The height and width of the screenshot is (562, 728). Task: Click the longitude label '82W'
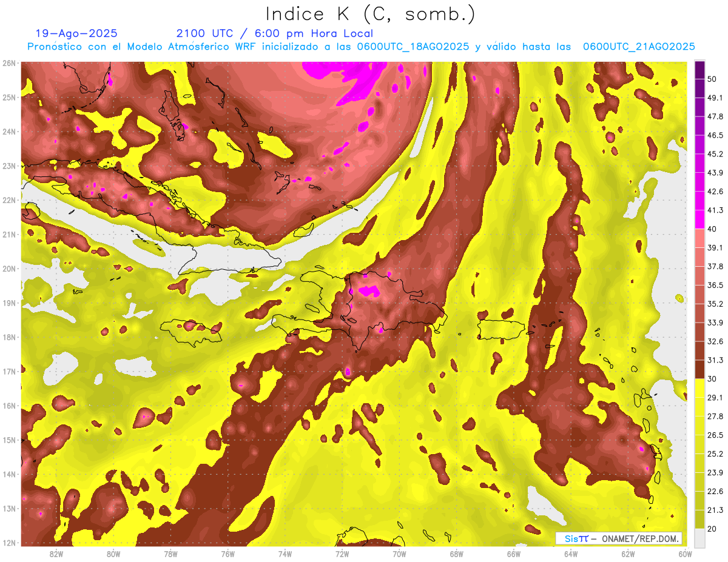pos(56,554)
